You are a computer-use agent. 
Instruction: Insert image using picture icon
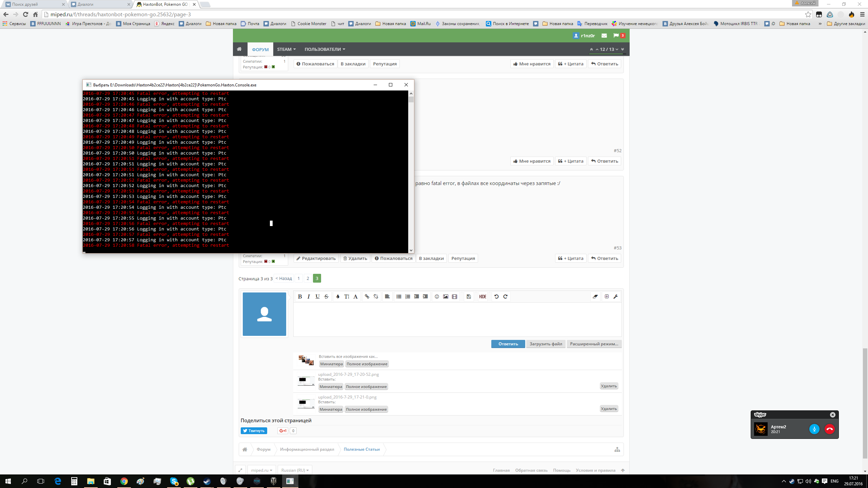tap(446, 297)
